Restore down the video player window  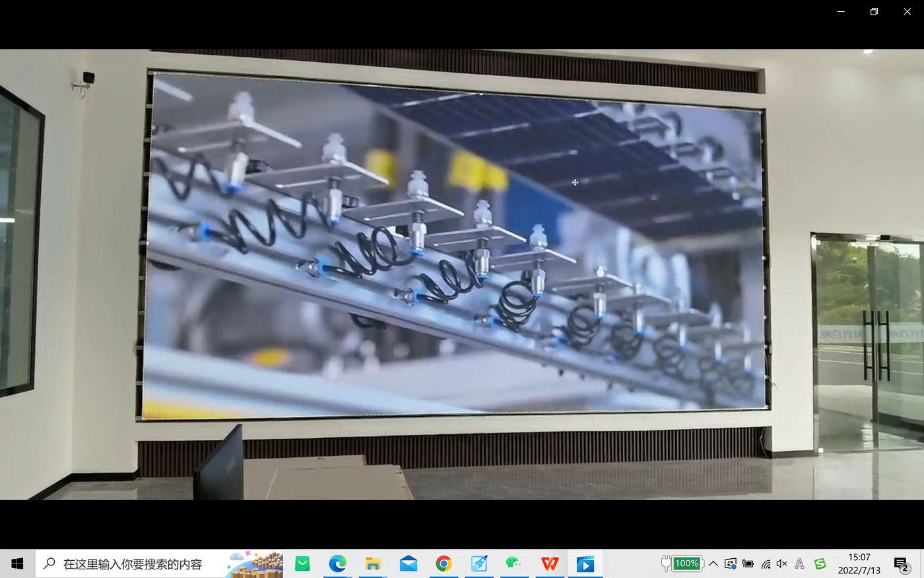click(874, 11)
